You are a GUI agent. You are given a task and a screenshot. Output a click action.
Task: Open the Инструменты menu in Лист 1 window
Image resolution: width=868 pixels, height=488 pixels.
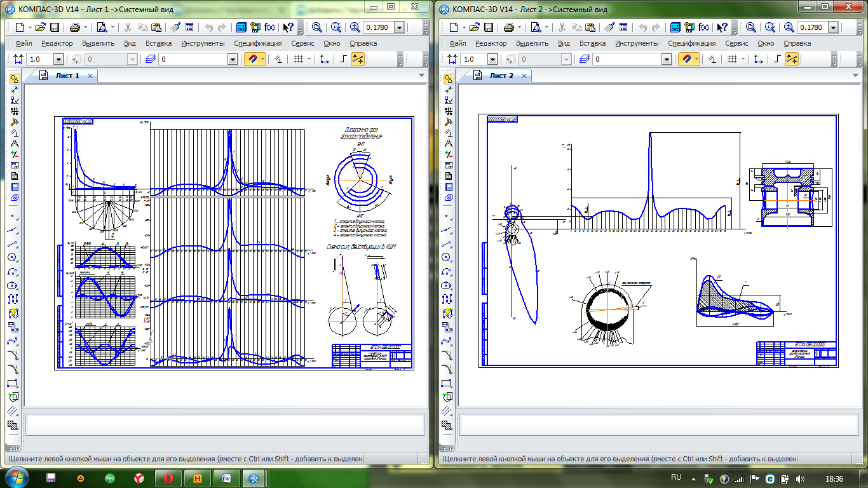click(x=203, y=43)
